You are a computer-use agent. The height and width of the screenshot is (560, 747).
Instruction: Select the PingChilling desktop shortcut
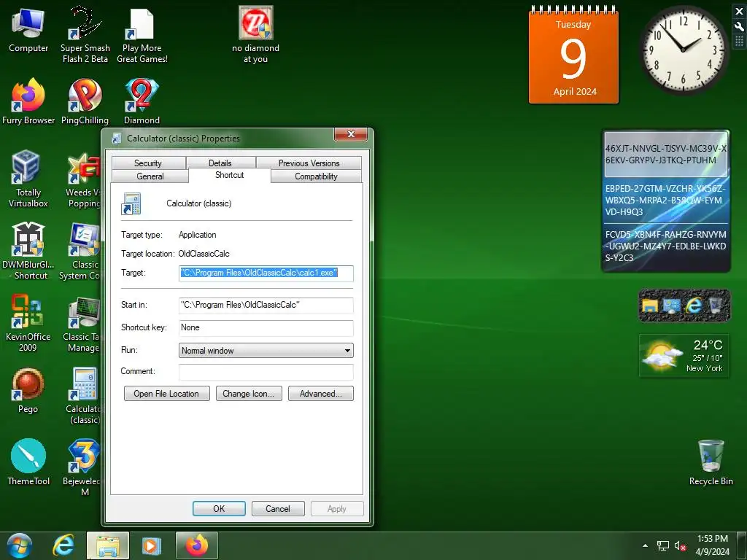tap(85, 101)
